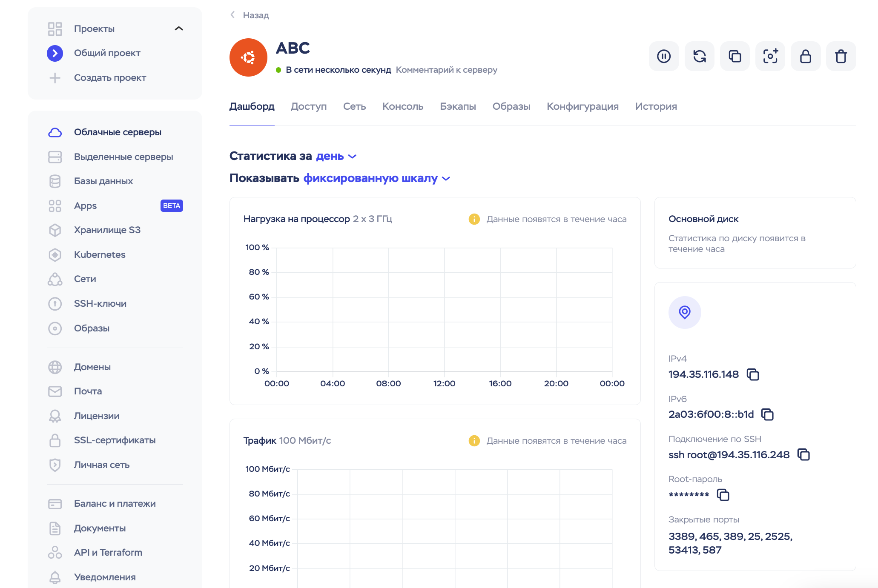The height and width of the screenshot is (588, 878).
Task: Copy the IPv6 address
Action: (x=767, y=414)
